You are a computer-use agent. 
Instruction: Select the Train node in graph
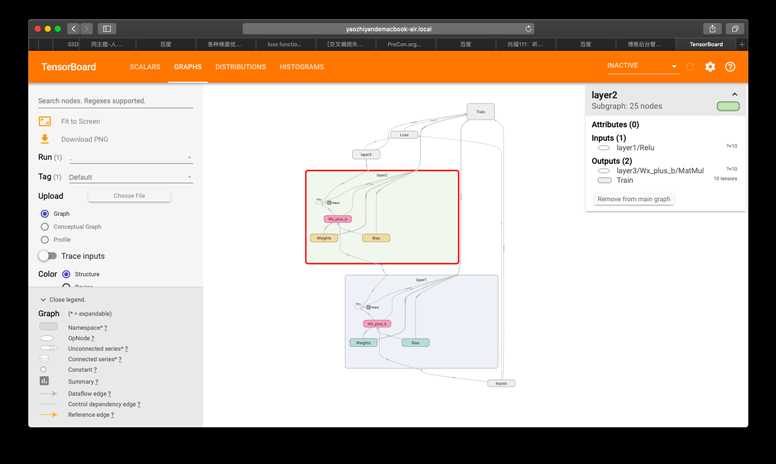tap(481, 111)
